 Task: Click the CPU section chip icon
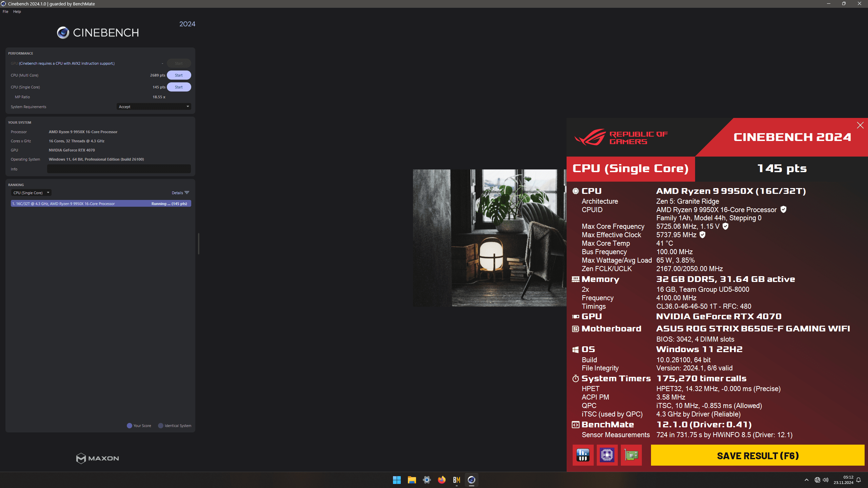[575, 191]
